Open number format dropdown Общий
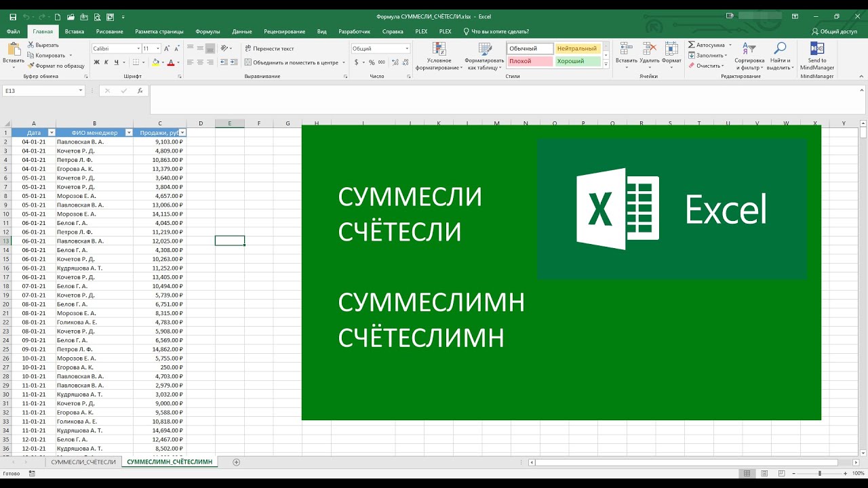 pyautogui.click(x=408, y=49)
